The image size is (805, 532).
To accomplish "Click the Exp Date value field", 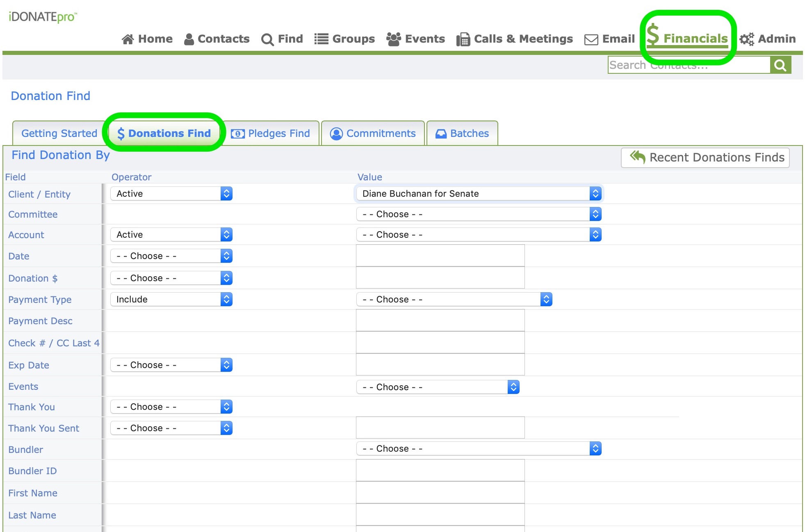I will coord(440,365).
